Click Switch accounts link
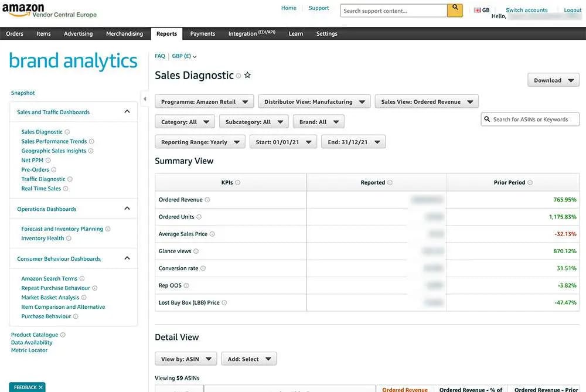The height and width of the screenshot is (392, 586). coord(527,10)
